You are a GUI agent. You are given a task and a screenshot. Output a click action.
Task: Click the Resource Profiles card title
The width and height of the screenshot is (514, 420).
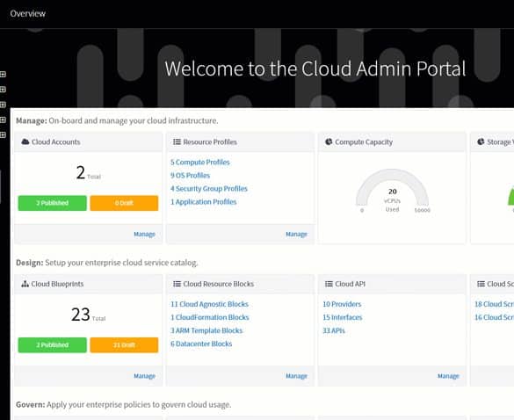pyautogui.click(x=210, y=142)
